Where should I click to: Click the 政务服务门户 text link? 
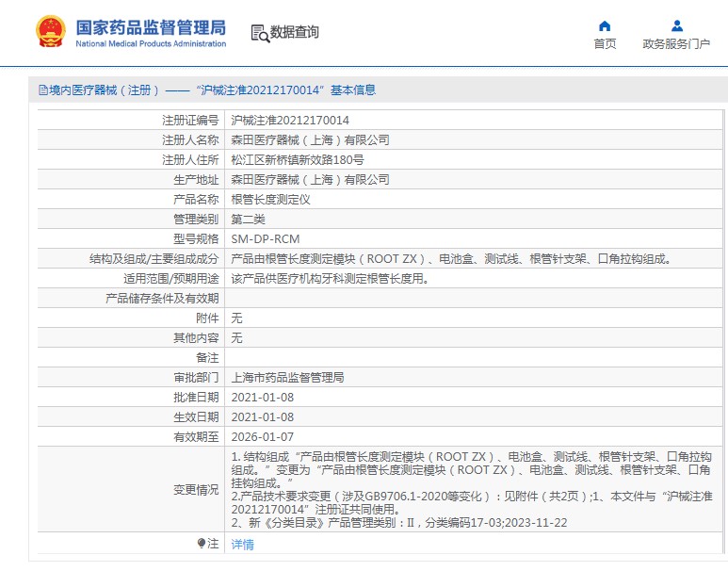pyautogui.click(x=676, y=43)
